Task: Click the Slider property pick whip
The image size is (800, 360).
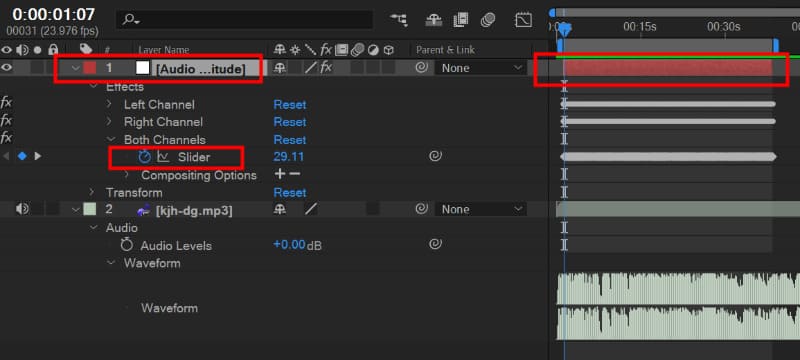Action: pos(435,157)
